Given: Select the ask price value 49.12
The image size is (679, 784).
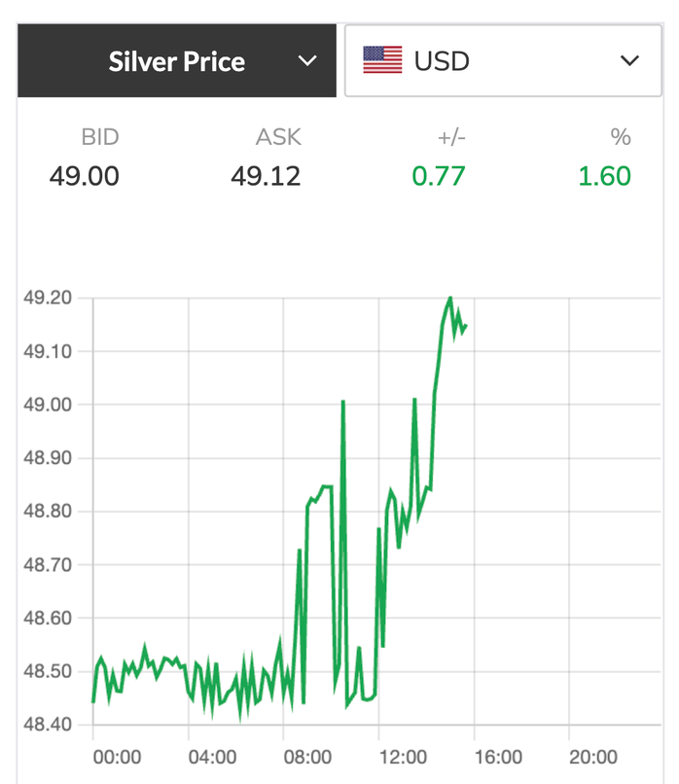Looking at the screenshot, I should (x=266, y=176).
